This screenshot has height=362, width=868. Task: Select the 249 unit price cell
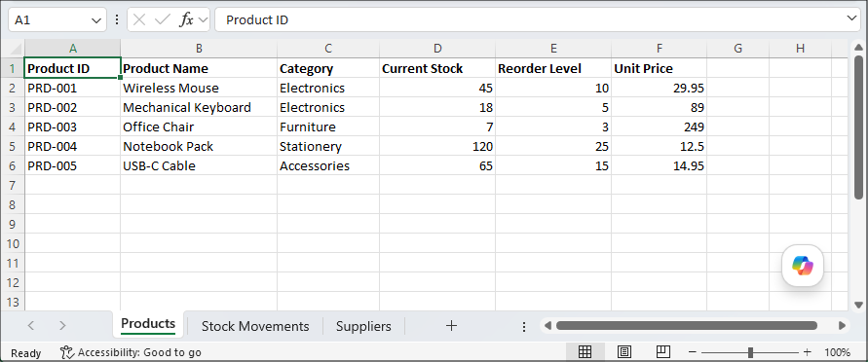point(660,127)
